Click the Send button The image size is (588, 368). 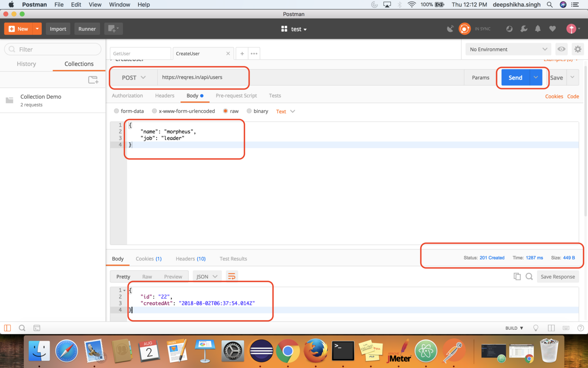pos(515,77)
